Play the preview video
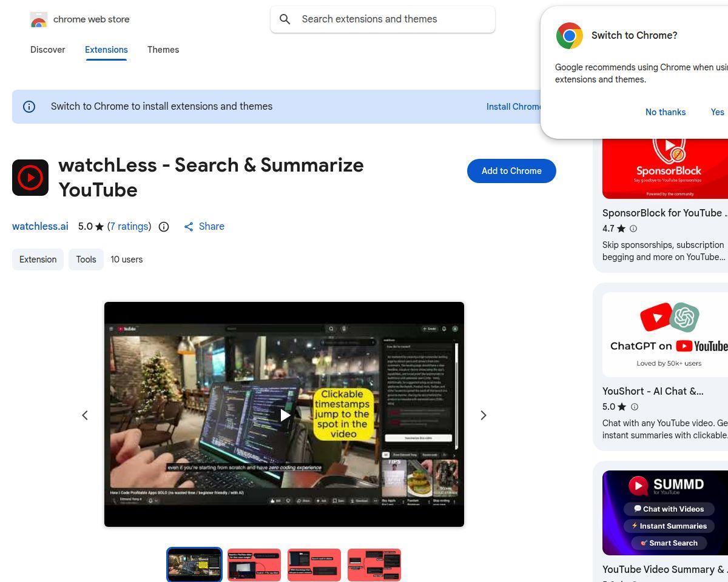The height and width of the screenshot is (582, 728). pyautogui.click(x=285, y=415)
